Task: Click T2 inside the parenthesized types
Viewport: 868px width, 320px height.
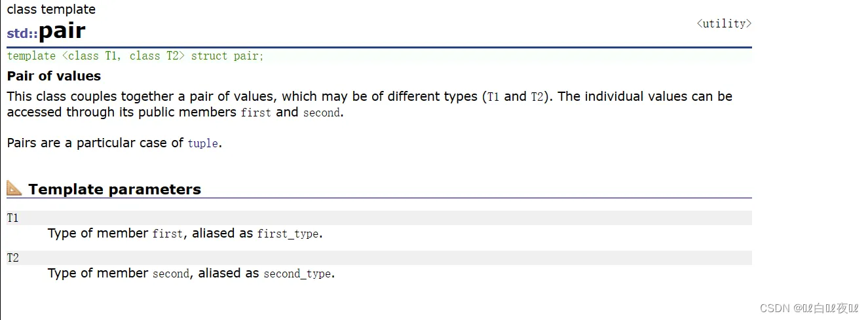Action: point(537,97)
